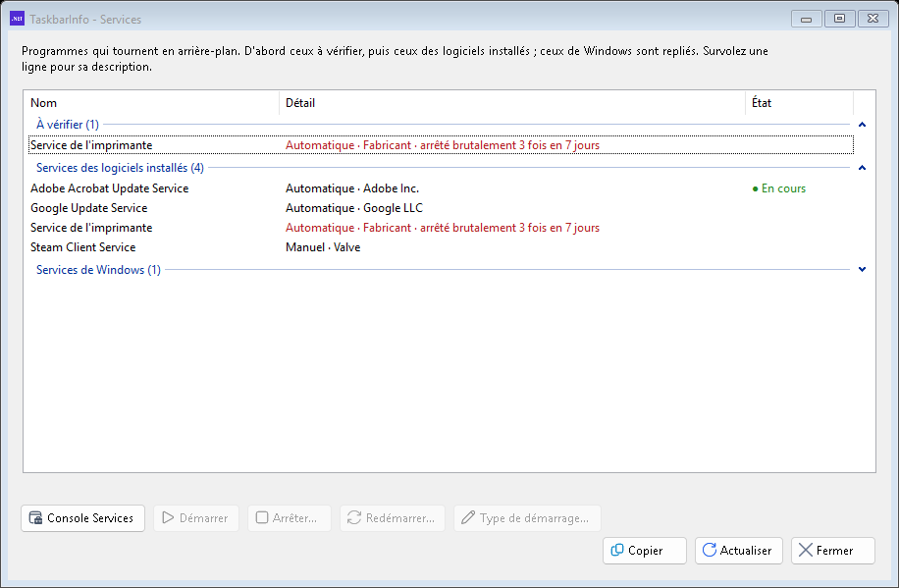Click the Fermer X icon
The width and height of the screenshot is (899, 588).
(x=806, y=550)
